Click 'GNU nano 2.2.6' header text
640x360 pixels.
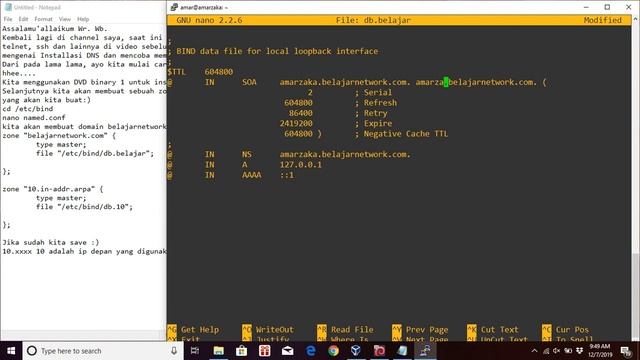pyautogui.click(x=209, y=20)
